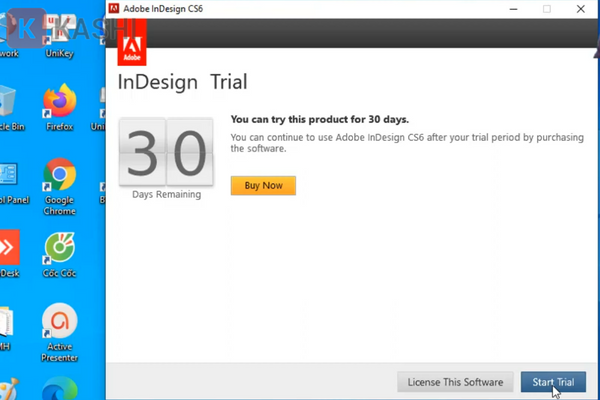Screen dimensions: 600x400
Task: Select the Google Chrome desktop icon
Action: tap(59, 178)
